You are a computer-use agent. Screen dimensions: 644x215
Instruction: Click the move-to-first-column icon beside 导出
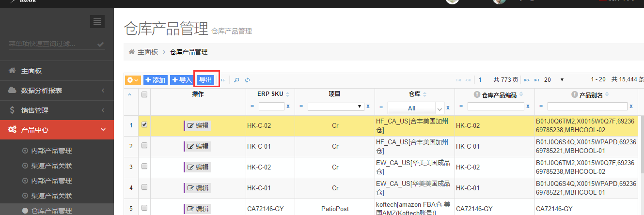[x=223, y=80]
